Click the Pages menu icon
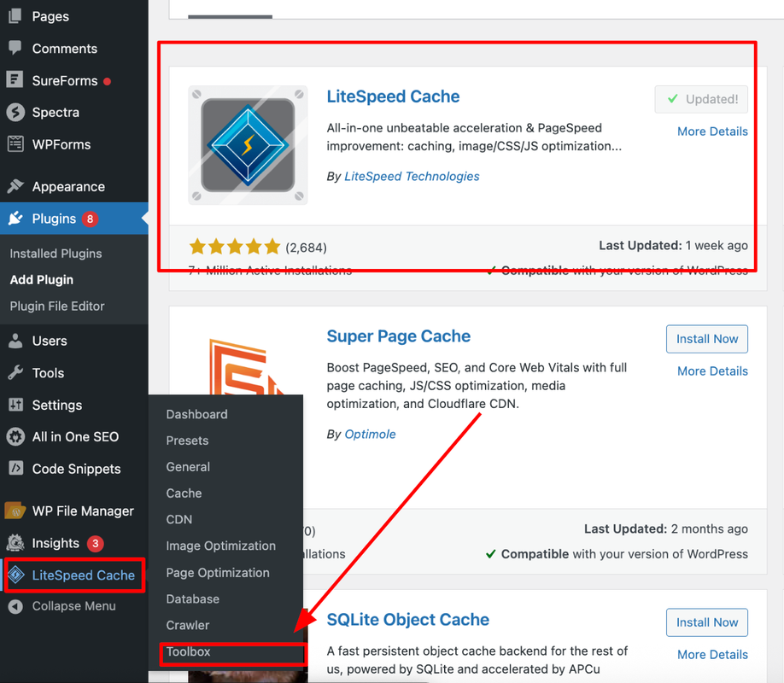The width and height of the screenshot is (784, 683). tap(15, 16)
